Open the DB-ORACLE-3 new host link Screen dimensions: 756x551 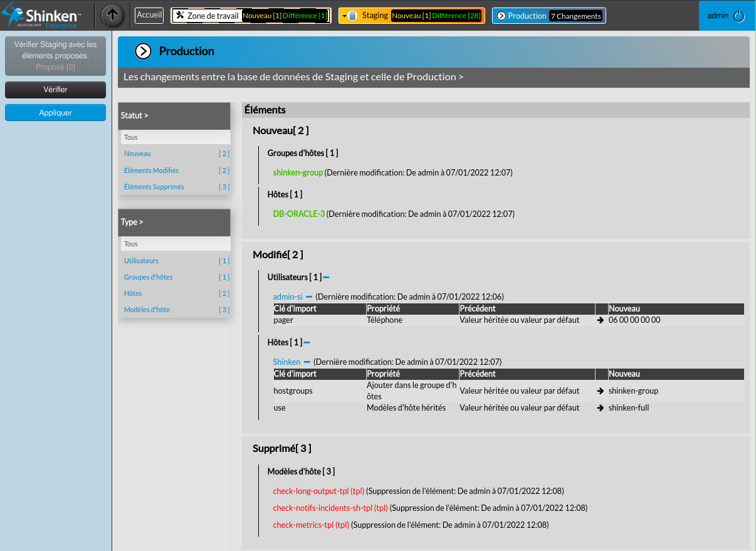298,214
